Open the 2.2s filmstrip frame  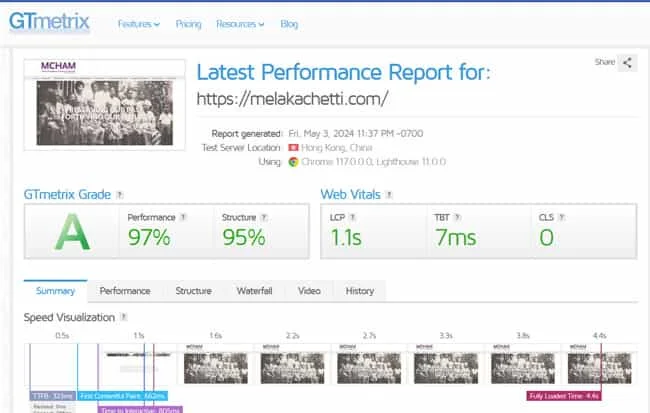(x=292, y=365)
